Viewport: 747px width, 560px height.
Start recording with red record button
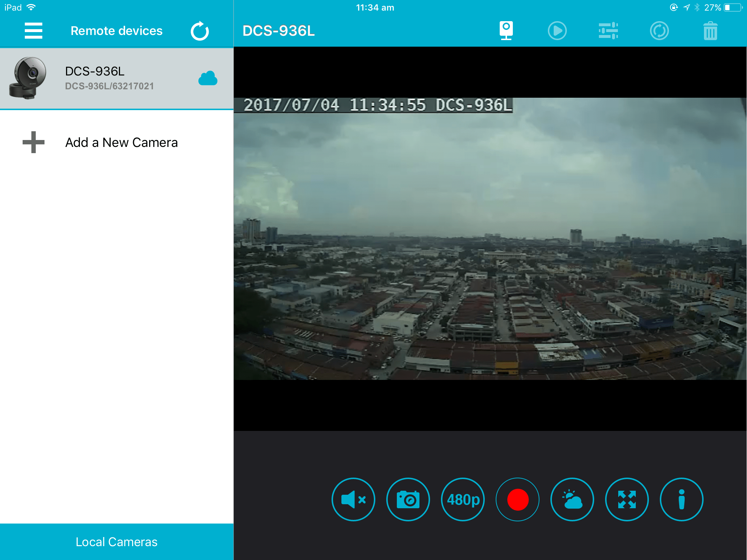tap(518, 499)
